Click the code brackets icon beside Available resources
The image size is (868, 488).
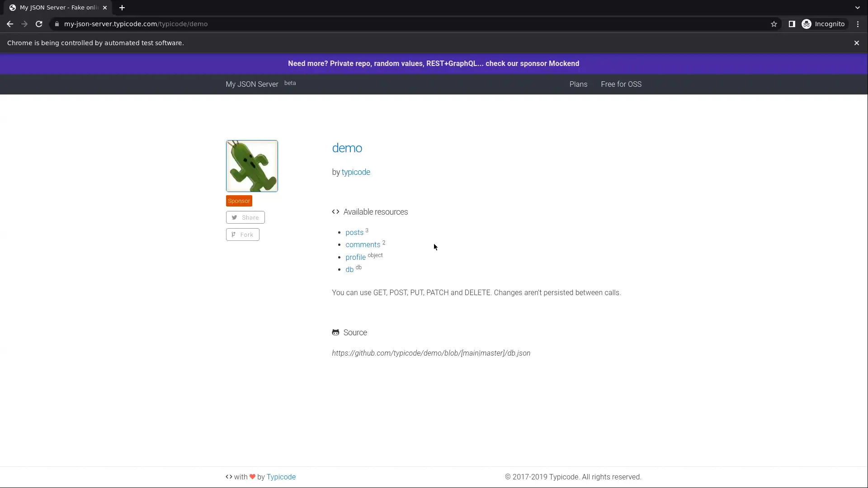click(x=335, y=211)
